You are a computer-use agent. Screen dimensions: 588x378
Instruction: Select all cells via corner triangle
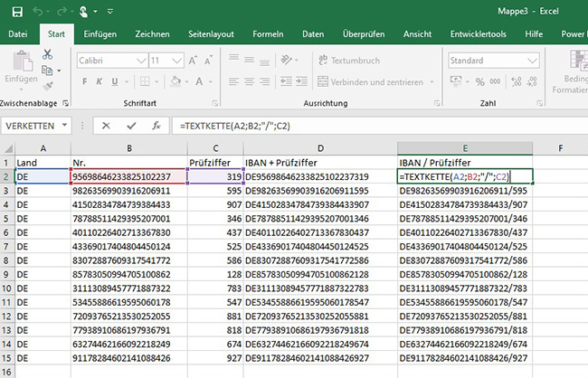(x=8, y=148)
